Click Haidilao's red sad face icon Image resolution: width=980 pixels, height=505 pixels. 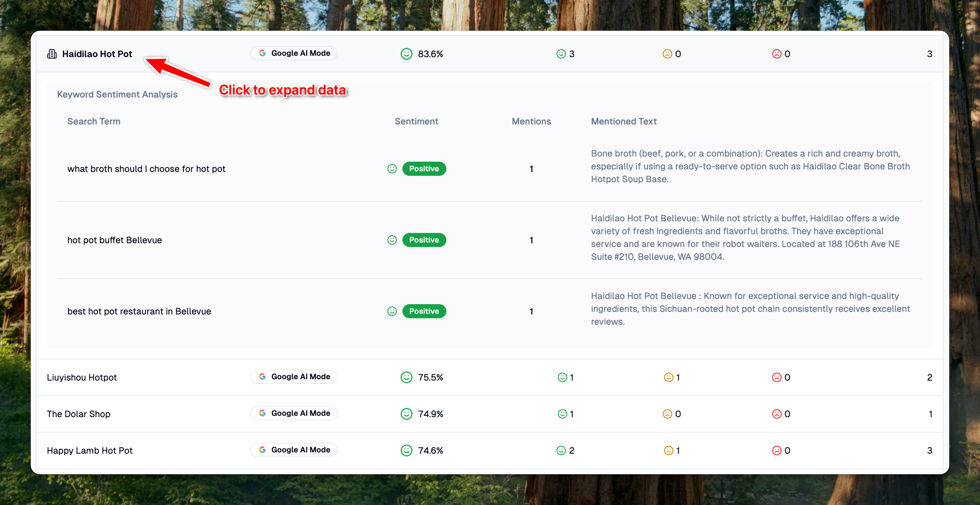(x=777, y=54)
